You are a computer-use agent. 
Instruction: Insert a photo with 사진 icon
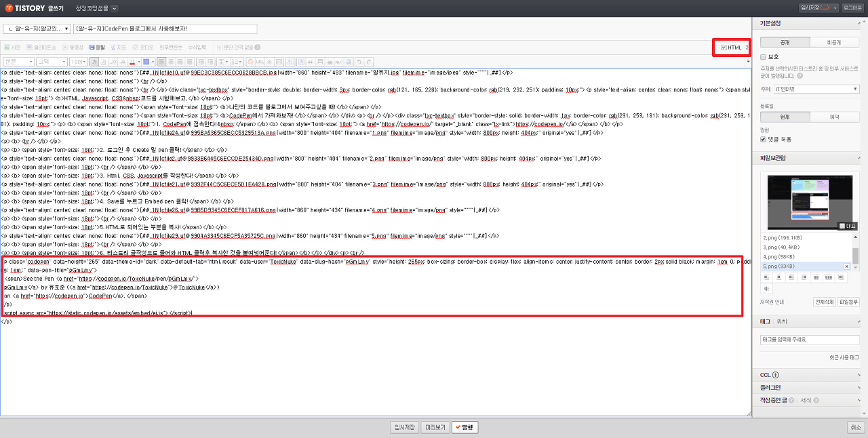click(12, 47)
